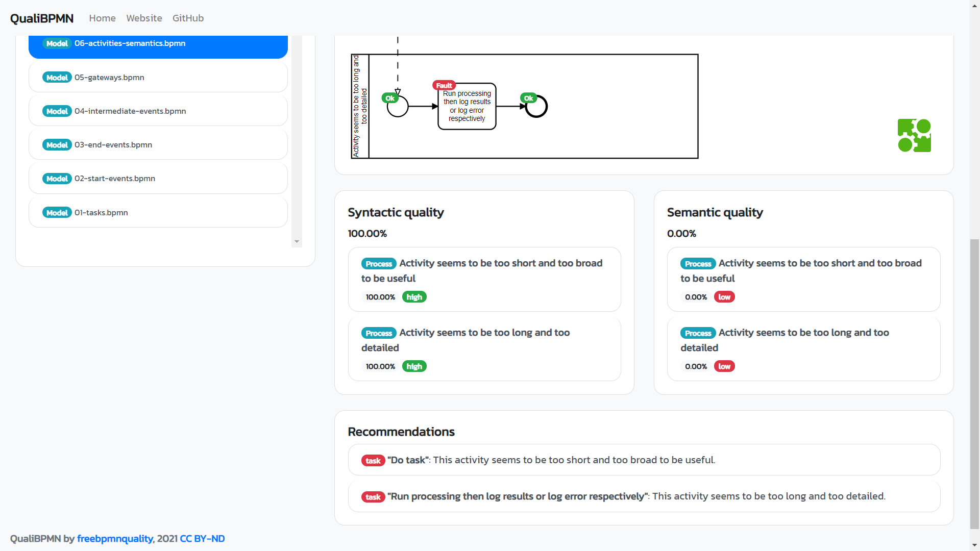Open the CC BY-ND license link

(202, 538)
